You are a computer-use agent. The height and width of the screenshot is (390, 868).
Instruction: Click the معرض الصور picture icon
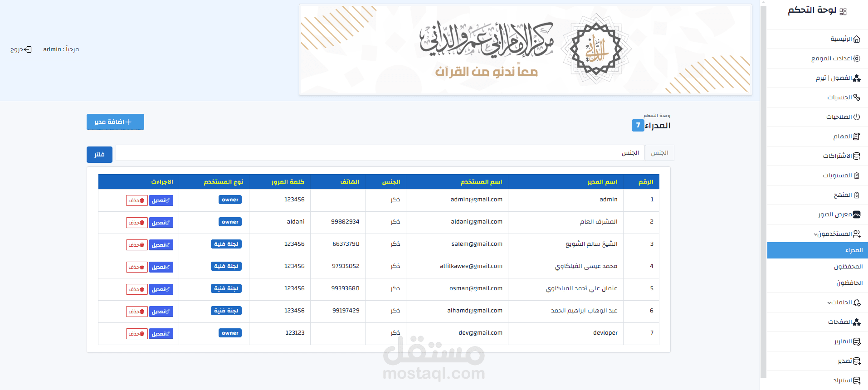[857, 214]
